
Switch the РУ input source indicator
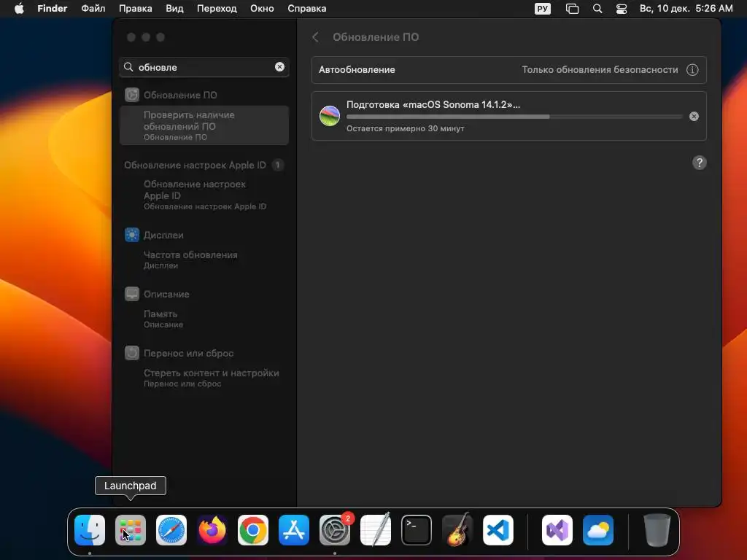[543, 9]
